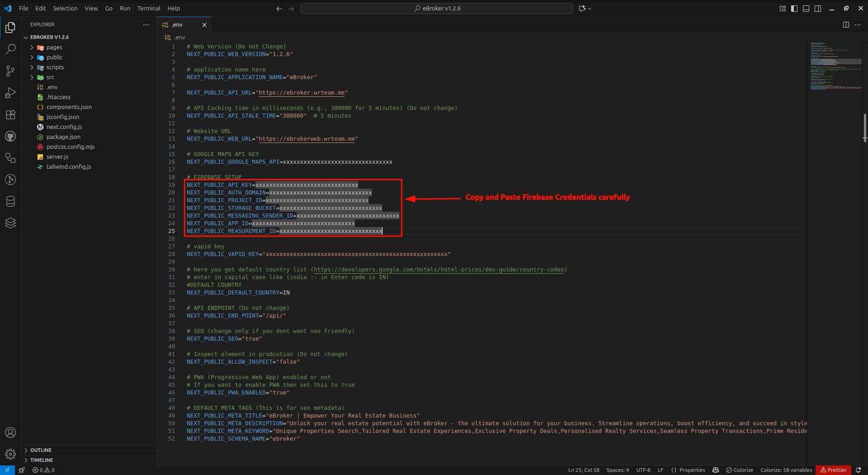Screen dimensions: 868x475
Task: Click the Prettier button in the status bar
Action: click(x=833, y=470)
